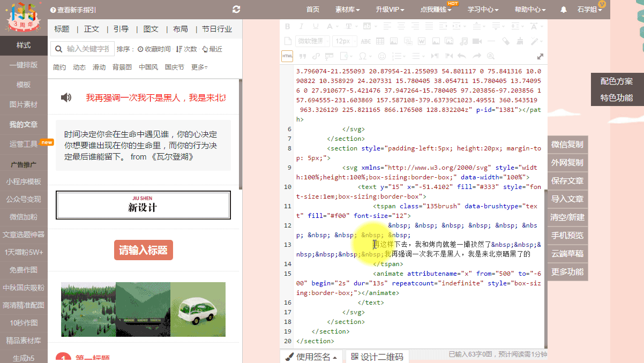Insert a table using the table icon
The height and width of the screenshot is (363, 644).
[380, 41]
